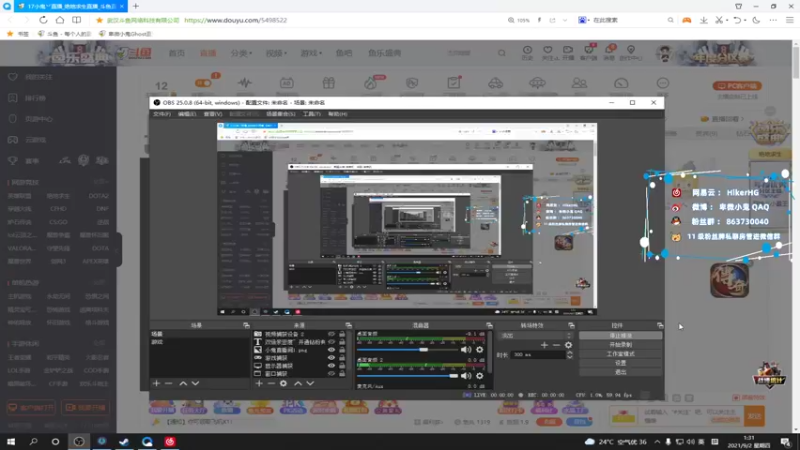
Task: Remove selected source in OBS Sources panel
Action: click(271, 383)
